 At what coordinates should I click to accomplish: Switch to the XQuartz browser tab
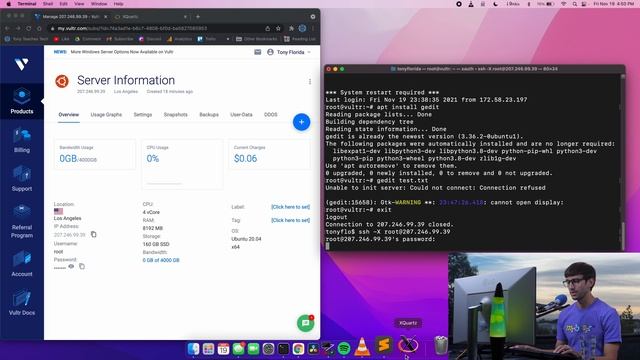pos(149,17)
